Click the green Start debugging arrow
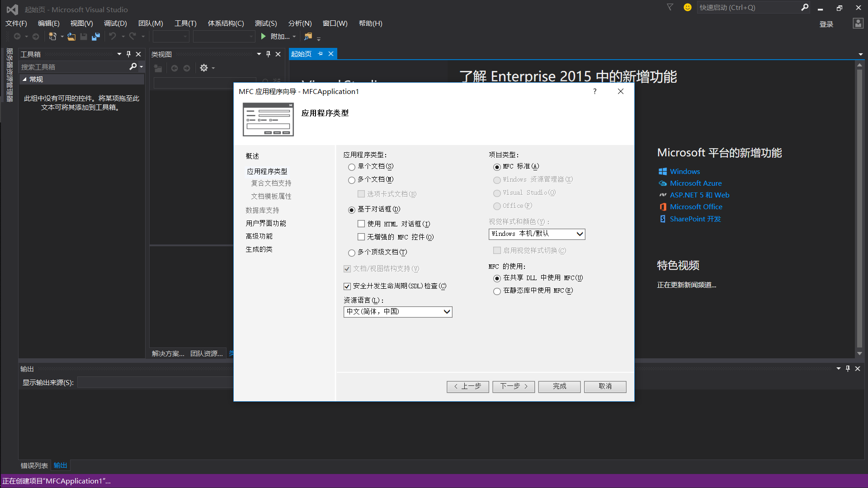The image size is (868, 488). [264, 37]
